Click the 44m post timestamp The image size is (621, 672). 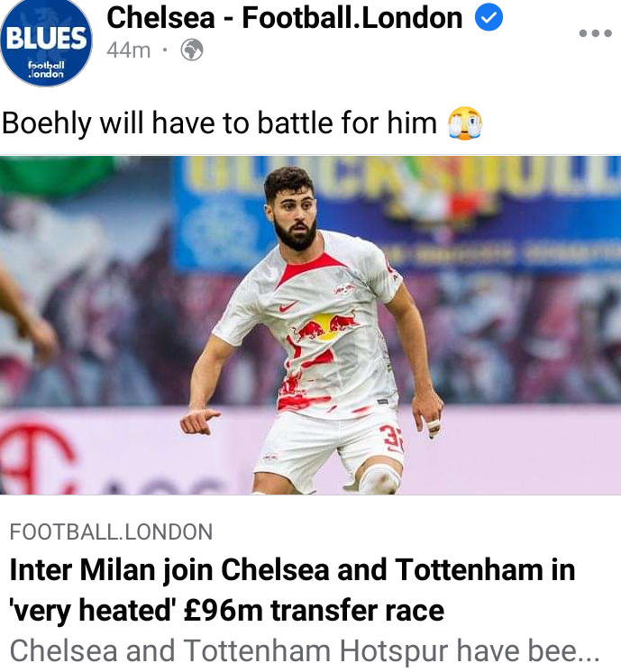point(129,50)
